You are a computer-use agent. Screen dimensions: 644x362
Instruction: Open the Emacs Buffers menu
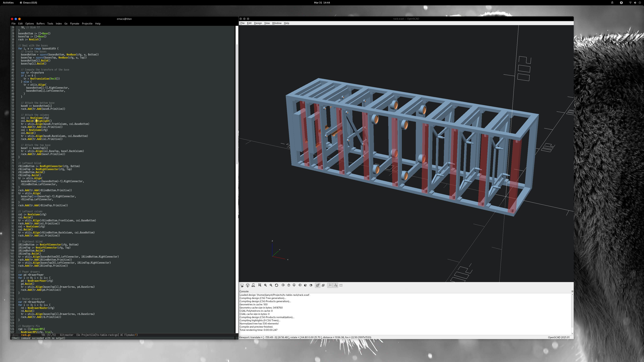40,23
